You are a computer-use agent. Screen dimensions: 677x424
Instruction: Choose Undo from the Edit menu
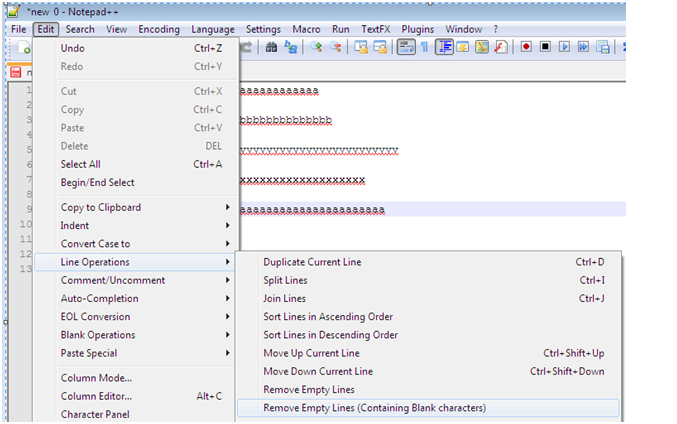click(x=136, y=48)
